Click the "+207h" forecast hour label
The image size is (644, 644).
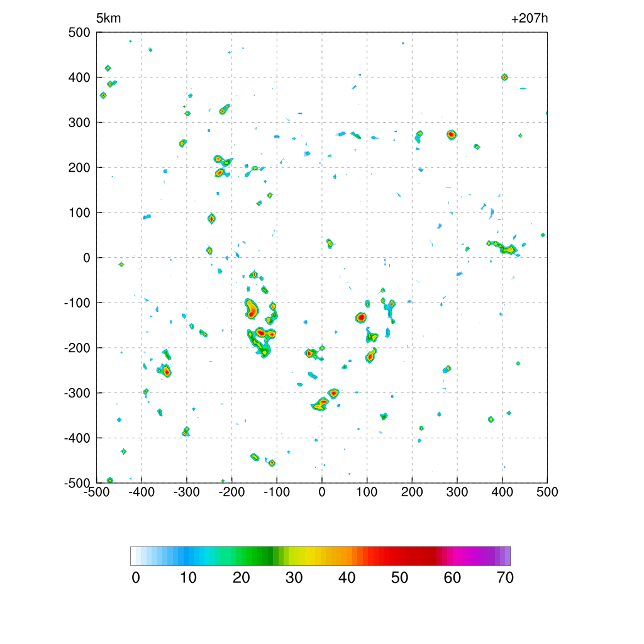530,18
